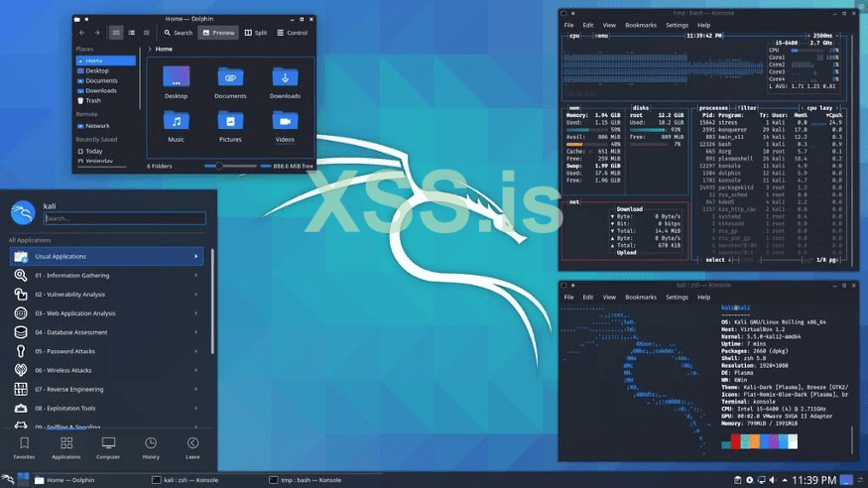Screen dimensions: 868x488
Task: Expand 08 - Exploitation Tools submenu
Action: tap(106, 409)
